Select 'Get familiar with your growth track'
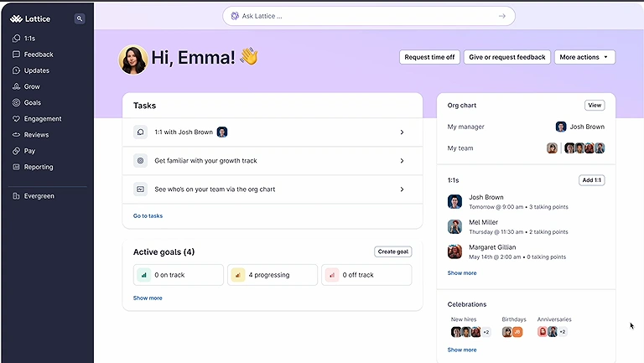 click(x=205, y=161)
